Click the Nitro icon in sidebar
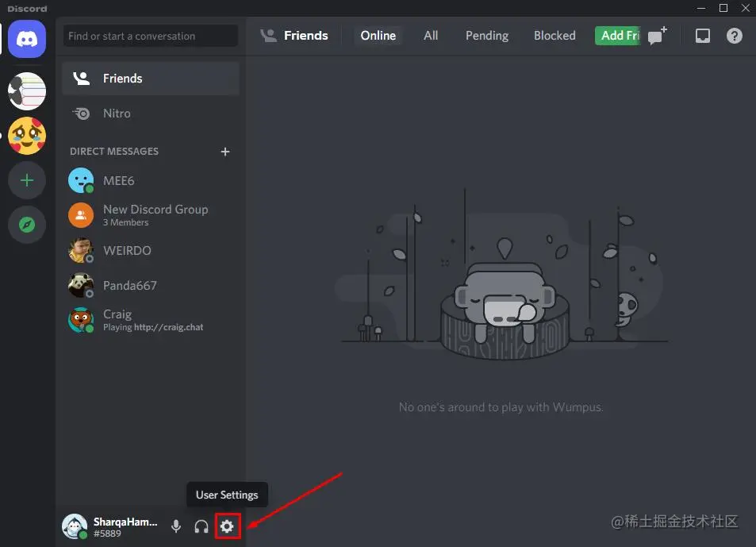The width and height of the screenshot is (756, 547). pos(82,114)
